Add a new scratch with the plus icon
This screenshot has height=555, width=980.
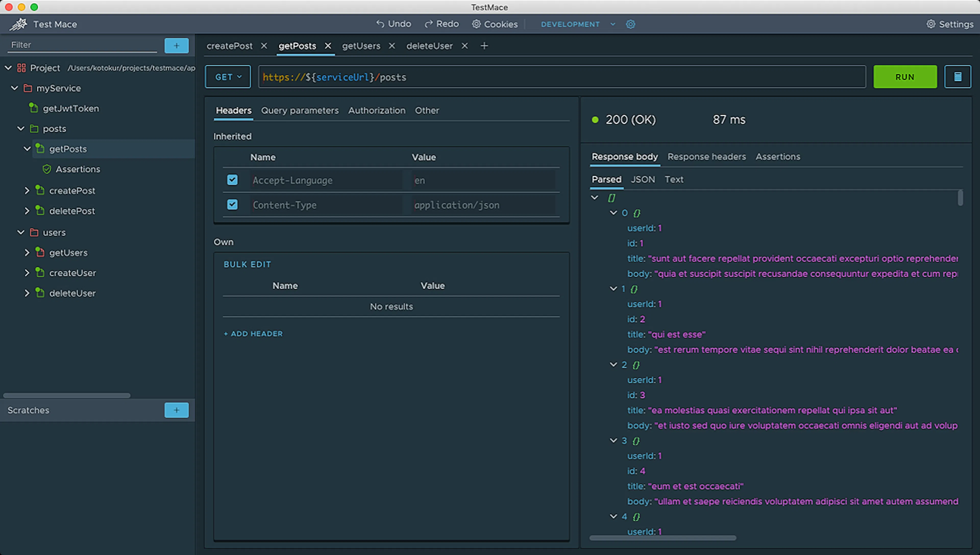coord(176,410)
